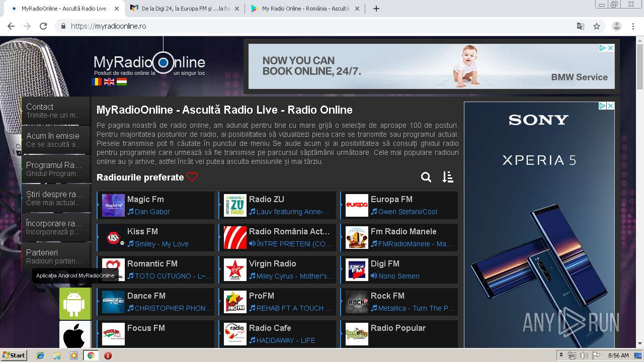Open Virgin Radio station link
The width and height of the screenshot is (644, 362).
[272, 263]
